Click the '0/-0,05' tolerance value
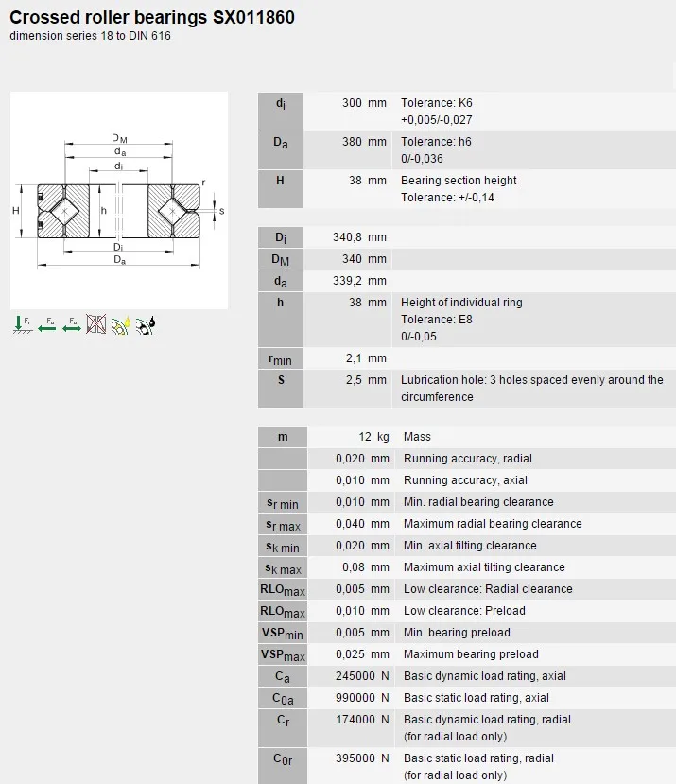Viewport: 676px width, 784px height. [x=419, y=337]
